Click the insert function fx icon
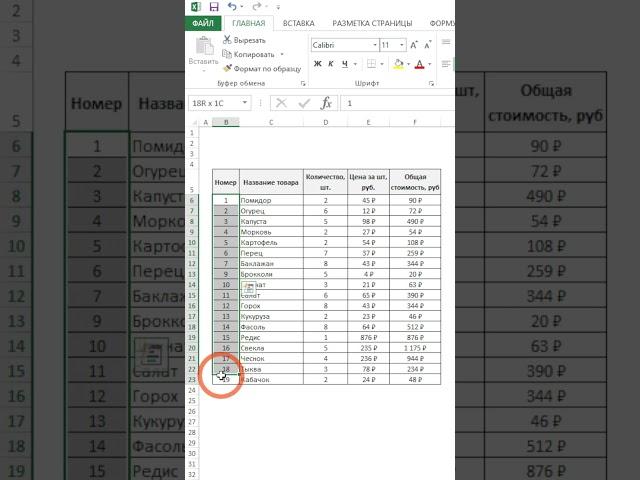 coord(326,103)
